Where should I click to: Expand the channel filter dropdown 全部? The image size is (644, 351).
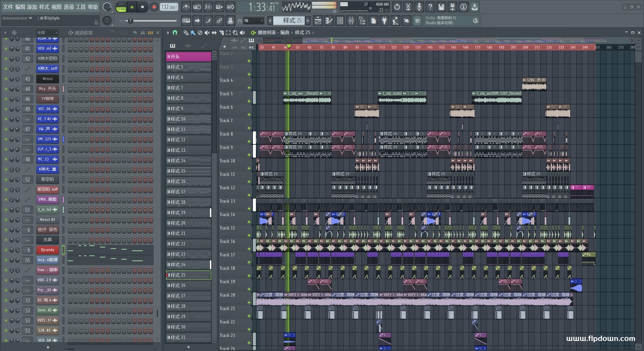tap(47, 33)
